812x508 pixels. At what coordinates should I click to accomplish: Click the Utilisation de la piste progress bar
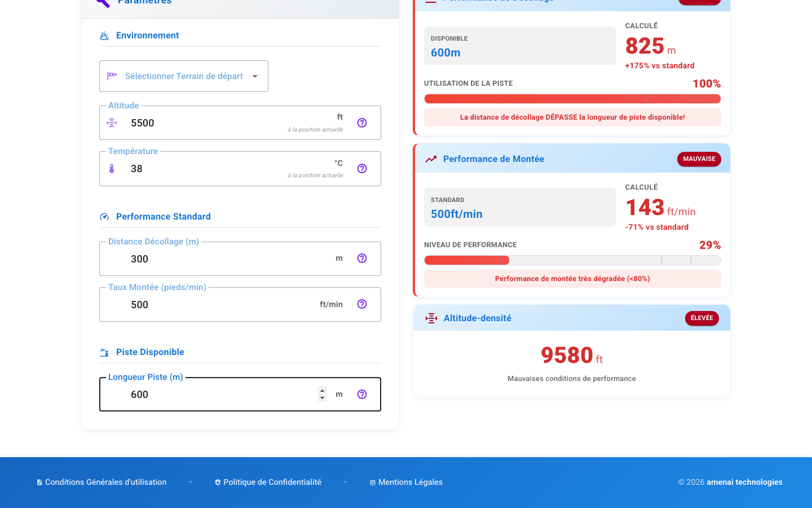point(572,99)
